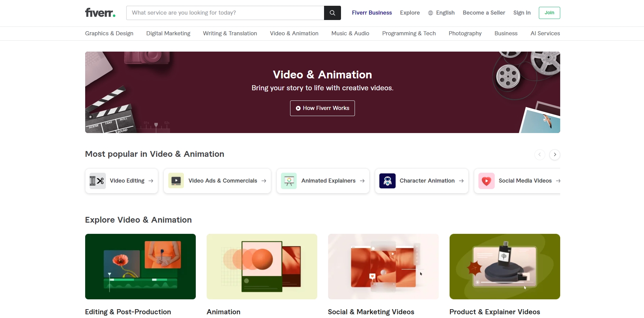Click the arrow on the Video Editing card
Image resolution: width=644 pixels, height=318 pixels.
click(x=151, y=181)
